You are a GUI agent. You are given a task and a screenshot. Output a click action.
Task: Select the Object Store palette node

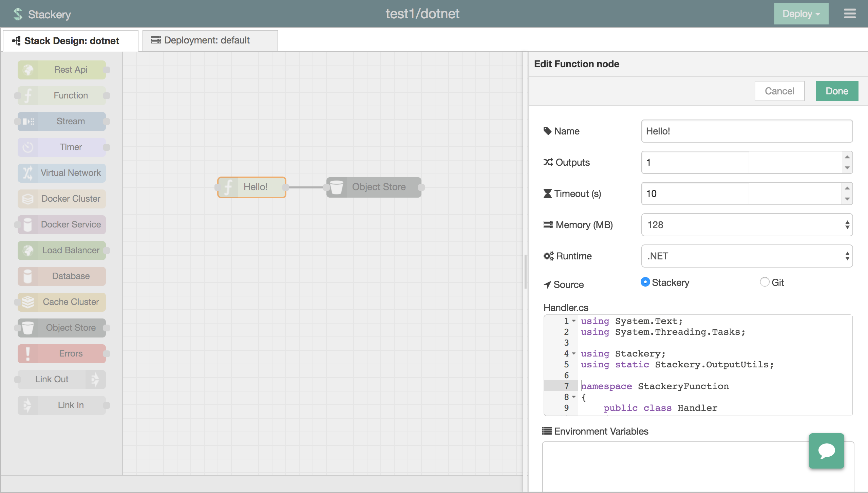coord(62,328)
